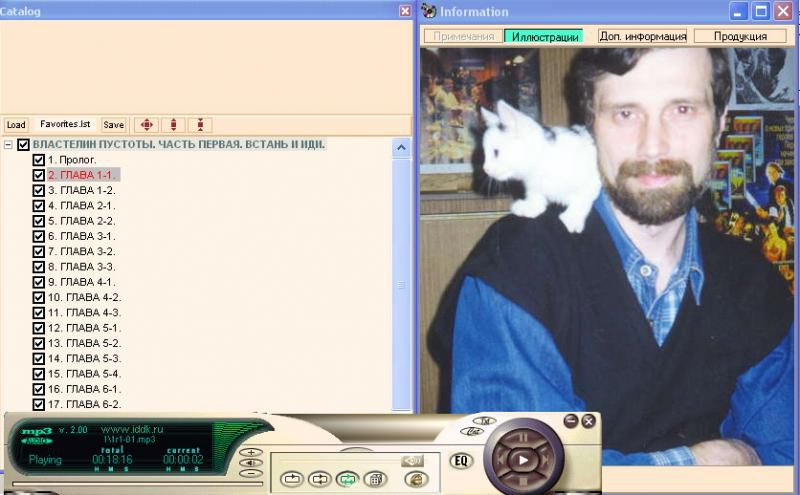Click the red vertical collapse arrows icon
800x495 pixels.
[201, 125]
